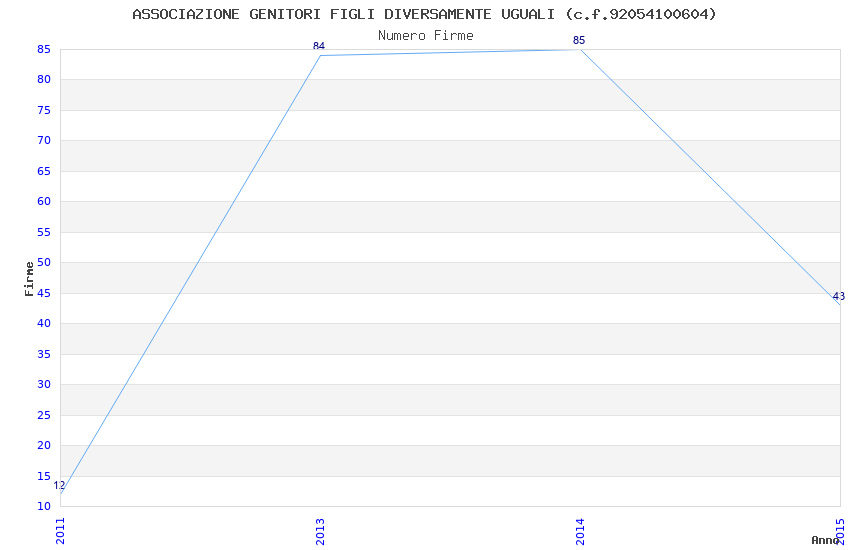Select the data point labeled 84
850x550 pixels.
pyautogui.click(x=320, y=55)
